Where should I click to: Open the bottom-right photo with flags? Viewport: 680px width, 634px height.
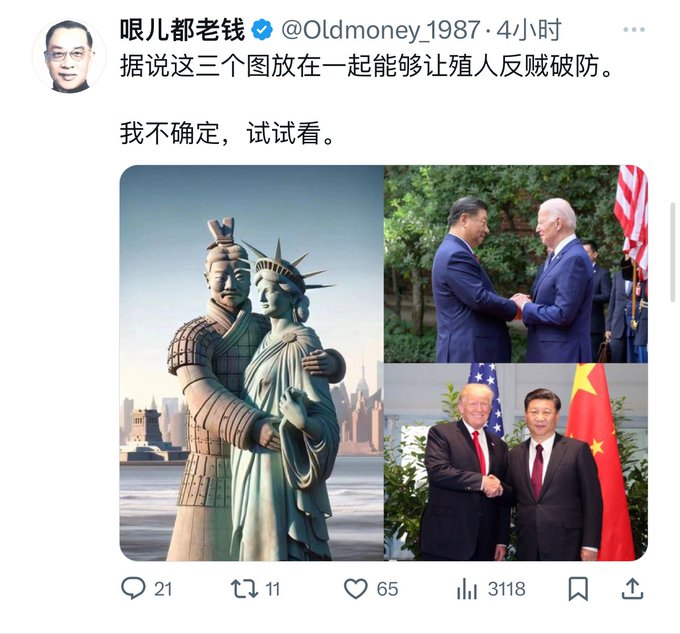point(516,462)
